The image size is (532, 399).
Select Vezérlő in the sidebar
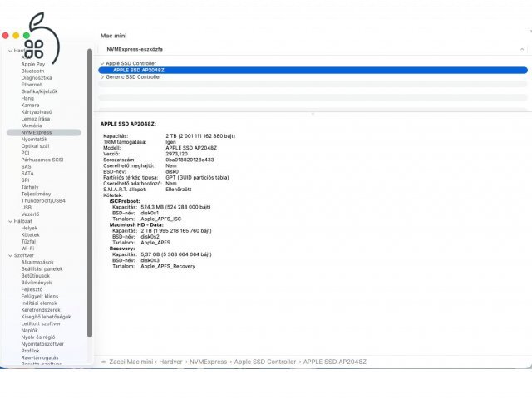point(30,214)
